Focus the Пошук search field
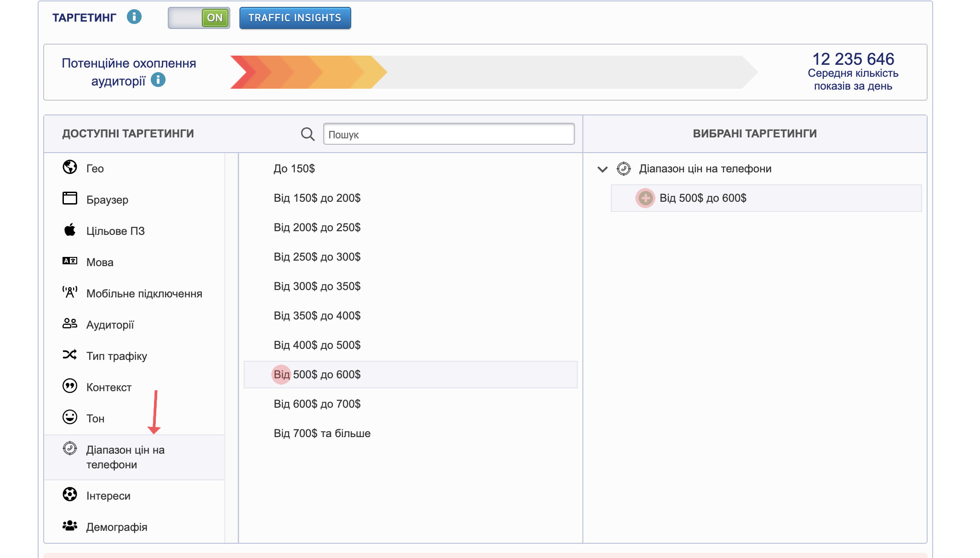 point(449,134)
